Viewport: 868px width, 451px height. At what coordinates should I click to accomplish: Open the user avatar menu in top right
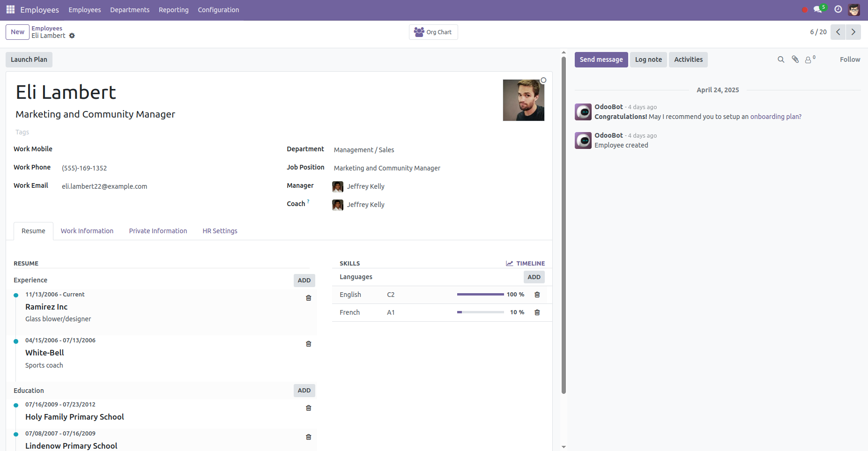point(854,10)
